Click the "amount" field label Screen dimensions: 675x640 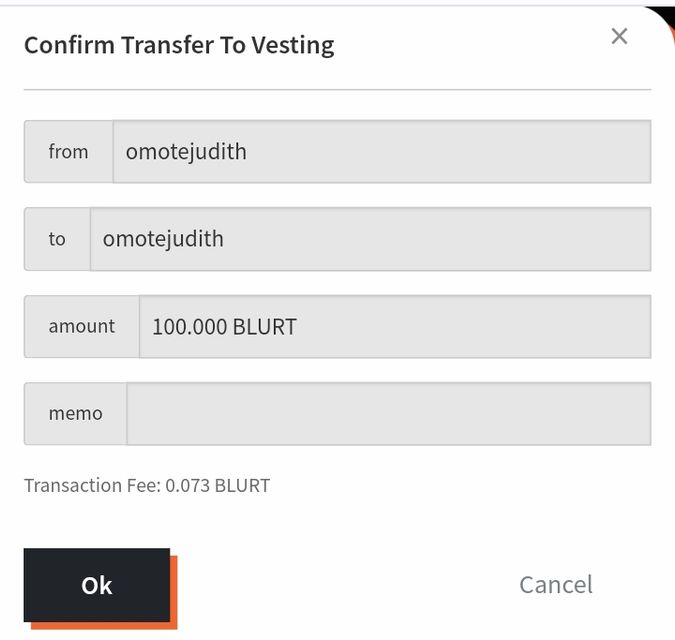coord(81,326)
